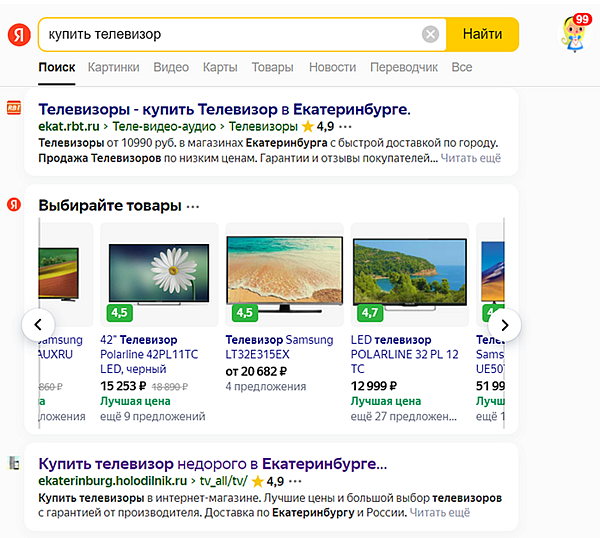Open the Polarline 42PL11TC TV thumbnail with the daisy
This screenshot has height=538, width=600.
[x=159, y=274]
